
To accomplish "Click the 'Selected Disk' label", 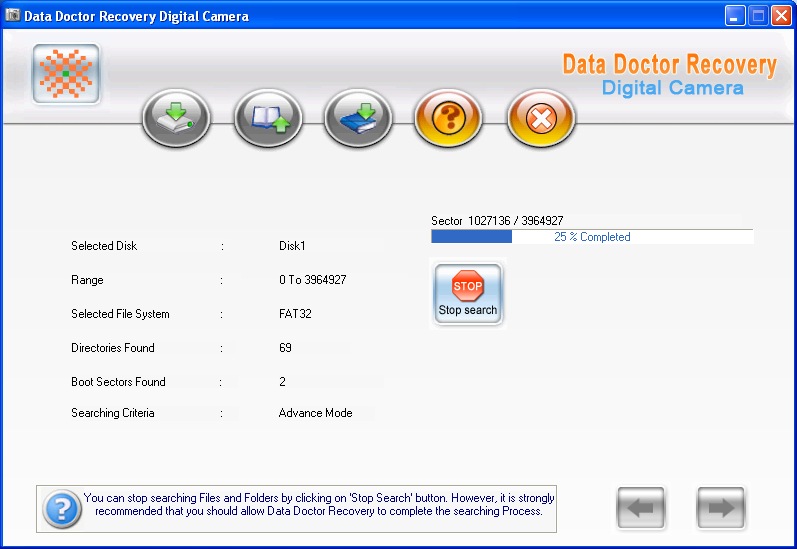I will (x=104, y=246).
